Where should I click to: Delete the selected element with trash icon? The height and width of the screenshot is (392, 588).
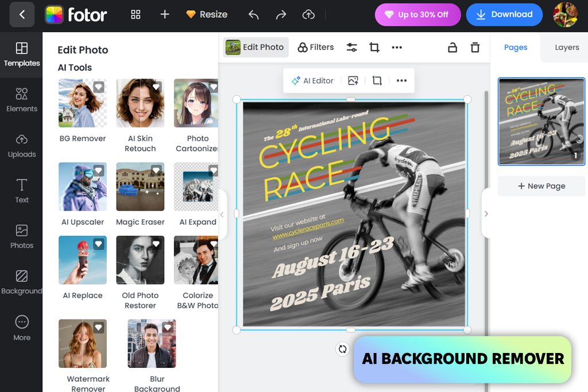[x=475, y=47]
